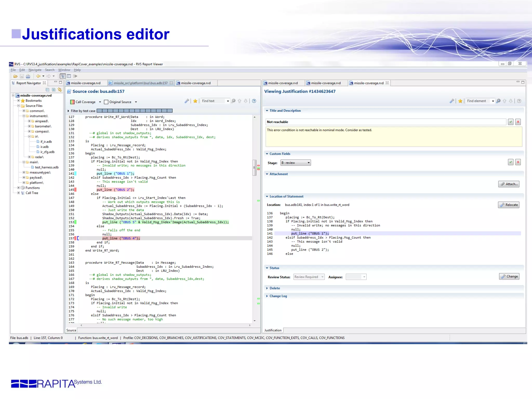Open the Stage B- review dropdown
This screenshot has height=399, width=532.
click(296, 163)
